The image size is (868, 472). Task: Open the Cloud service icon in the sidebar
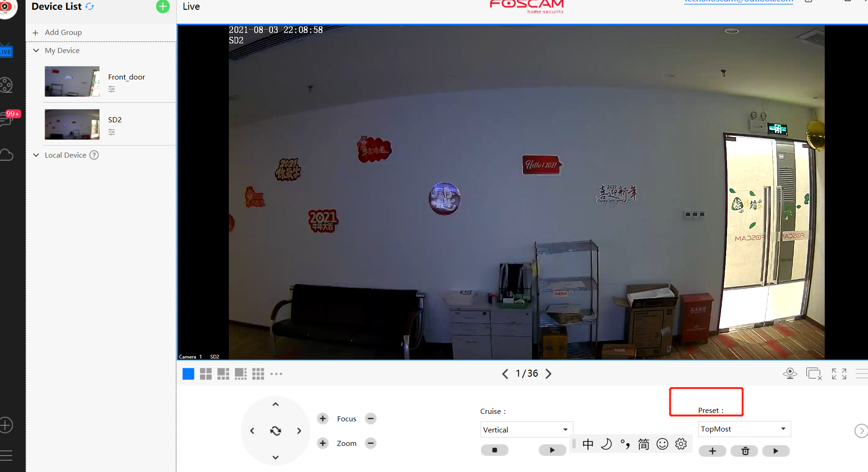[7, 154]
